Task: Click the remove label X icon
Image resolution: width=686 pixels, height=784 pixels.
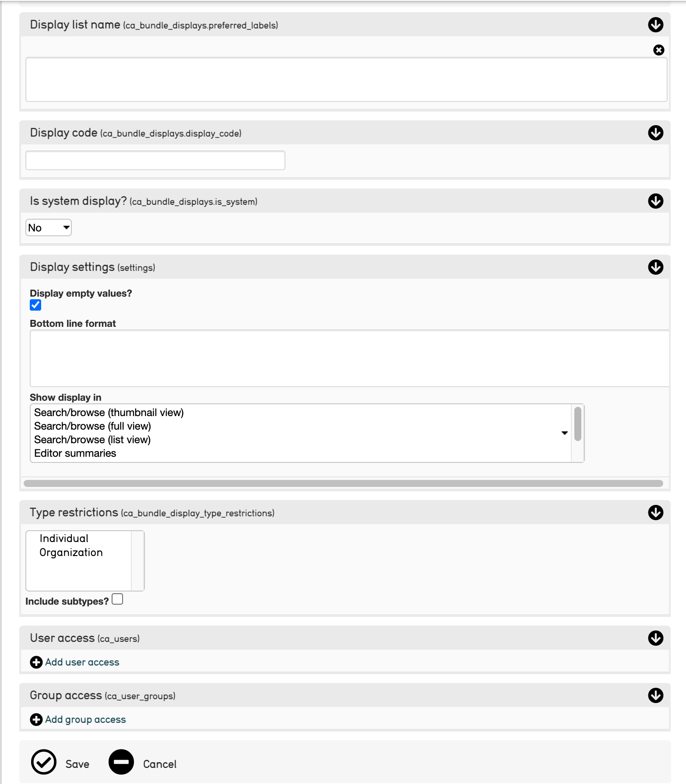Action: [658, 50]
